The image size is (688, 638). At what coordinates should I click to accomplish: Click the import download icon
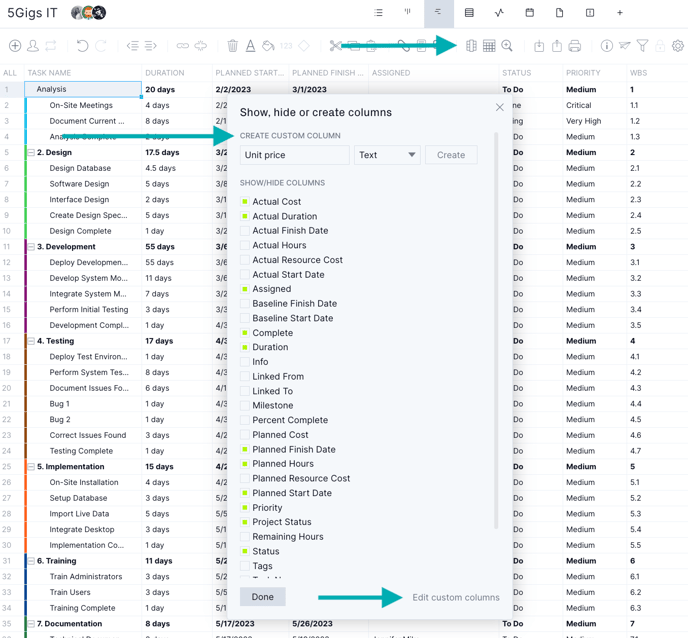click(x=539, y=46)
